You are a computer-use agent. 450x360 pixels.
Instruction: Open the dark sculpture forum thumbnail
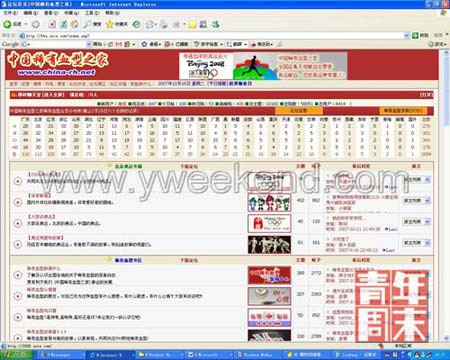(269, 245)
